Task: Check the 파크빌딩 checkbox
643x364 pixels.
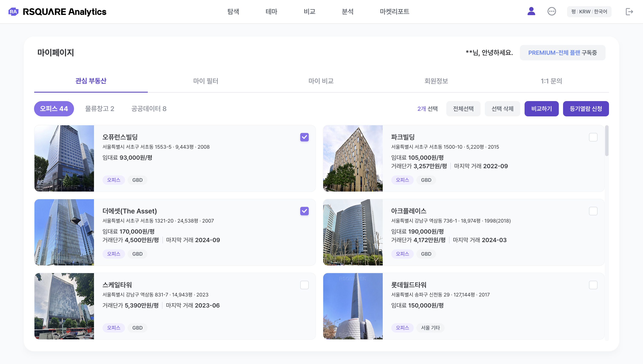Action: click(x=593, y=137)
